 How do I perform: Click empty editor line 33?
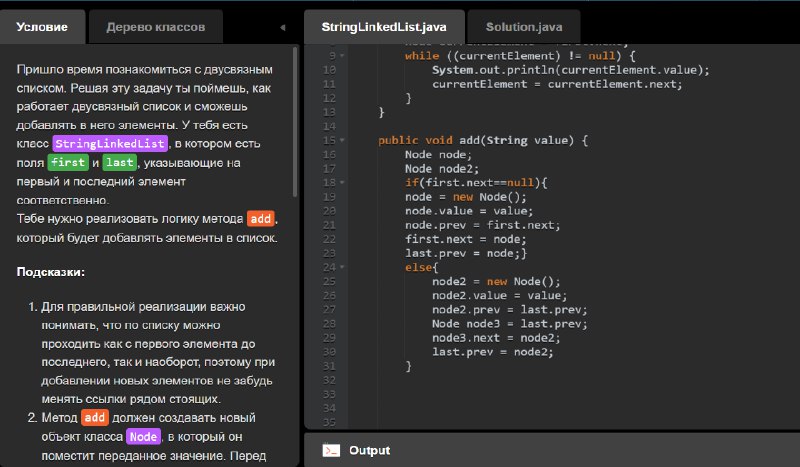point(574,395)
